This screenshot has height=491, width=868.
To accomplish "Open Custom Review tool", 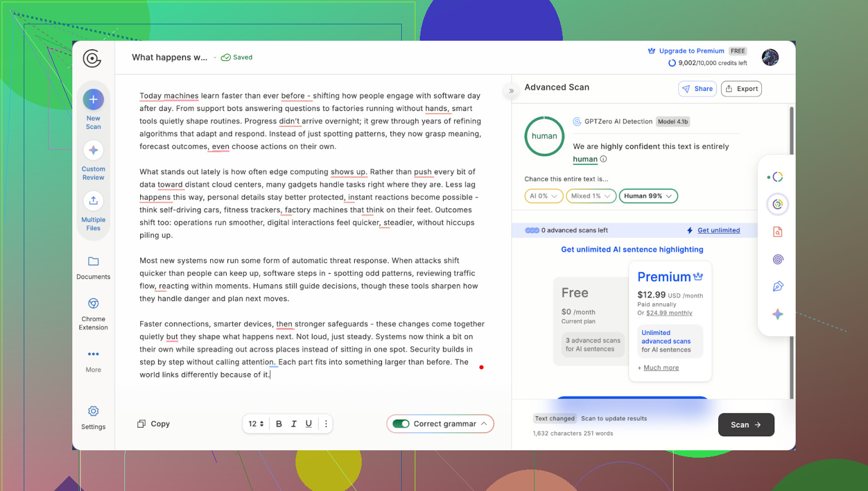I will pyautogui.click(x=93, y=151).
